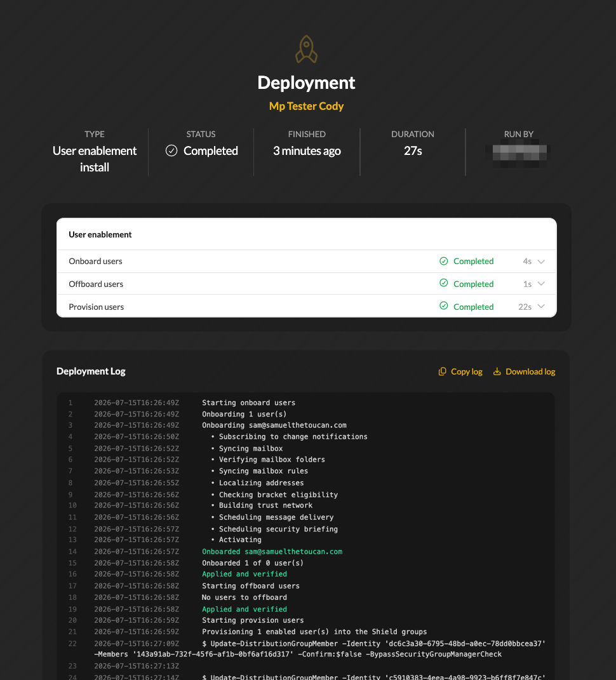This screenshot has height=680, width=616.
Task: Click log line 'Syncing mailbox' on line 5
Action: tap(251, 448)
